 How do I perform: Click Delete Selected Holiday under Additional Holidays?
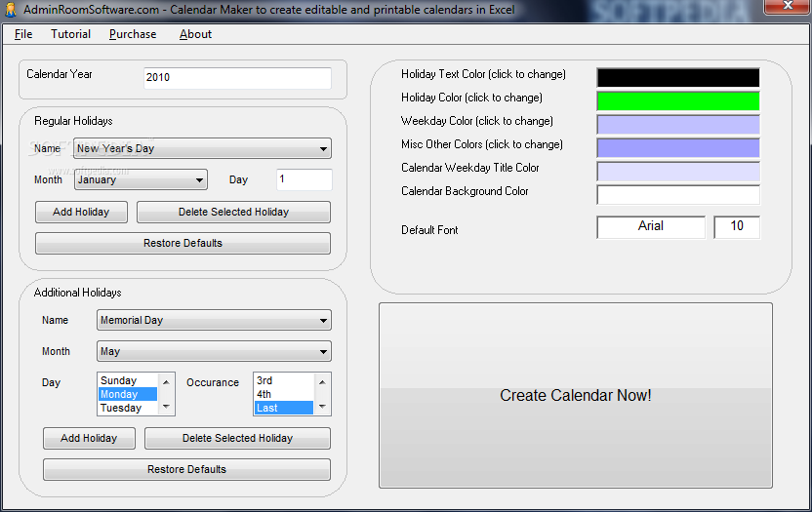pos(238,438)
